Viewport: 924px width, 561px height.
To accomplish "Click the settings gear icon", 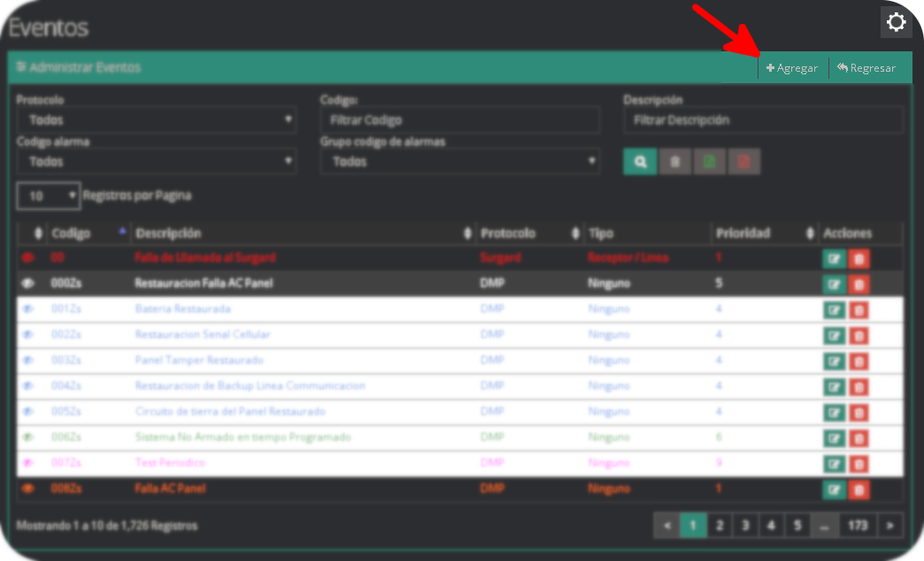I will 896,22.
